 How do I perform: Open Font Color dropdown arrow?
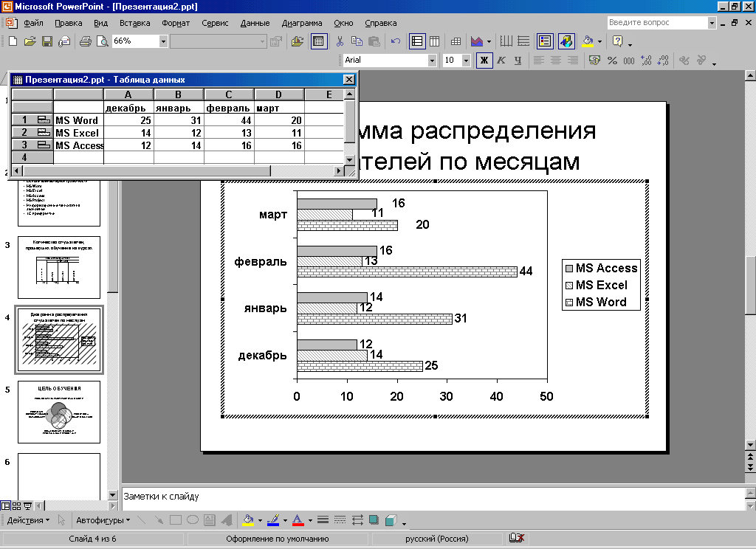(x=310, y=520)
